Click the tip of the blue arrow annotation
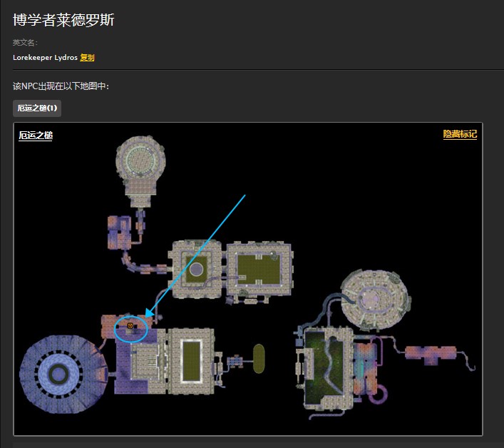Image resolution: width=504 pixels, height=448 pixels. (x=145, y=316)
